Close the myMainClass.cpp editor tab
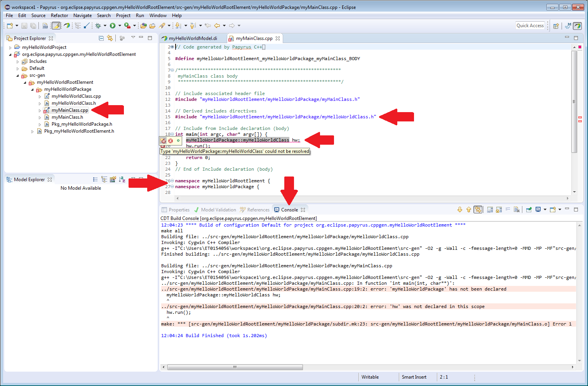The height and width of the screenshot is (386, 588). (278, 38)
